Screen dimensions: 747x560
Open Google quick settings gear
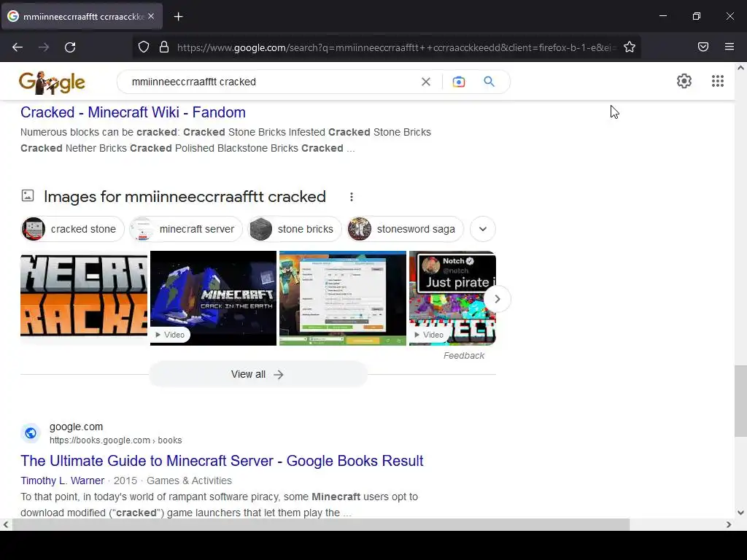pos(684,81)
